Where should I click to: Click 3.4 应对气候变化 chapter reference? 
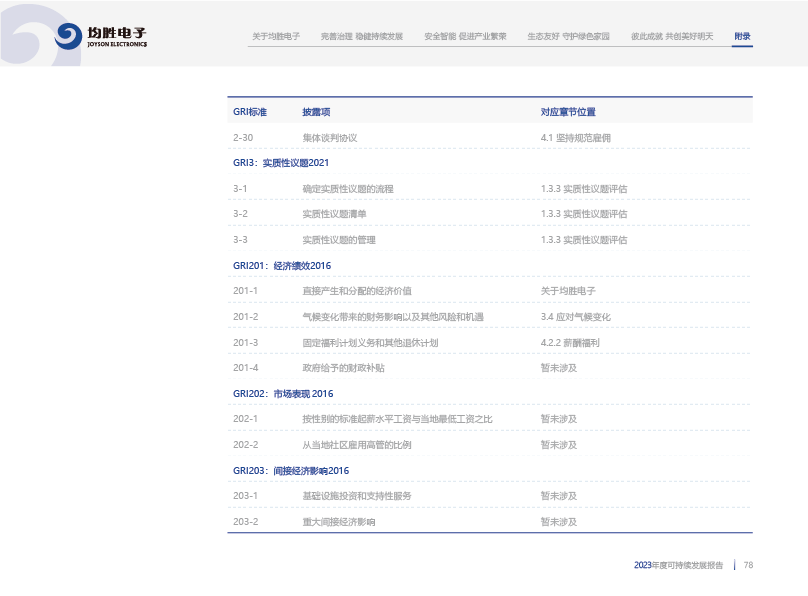[575, 317]
